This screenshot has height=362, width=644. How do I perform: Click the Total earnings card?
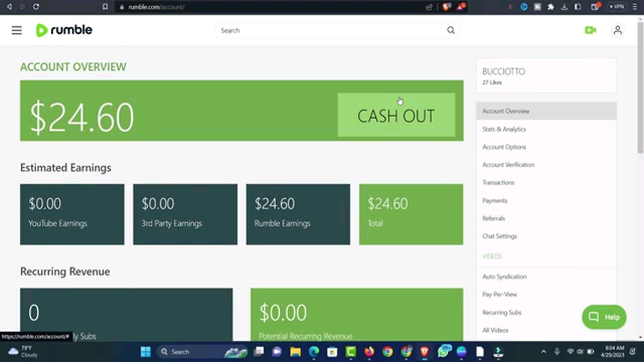point(411,214)
